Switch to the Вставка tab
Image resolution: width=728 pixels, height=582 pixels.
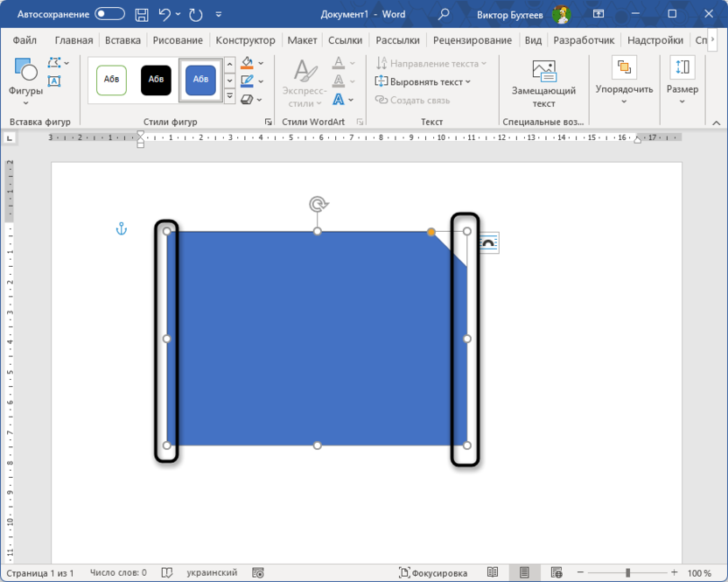pos(122,40)
